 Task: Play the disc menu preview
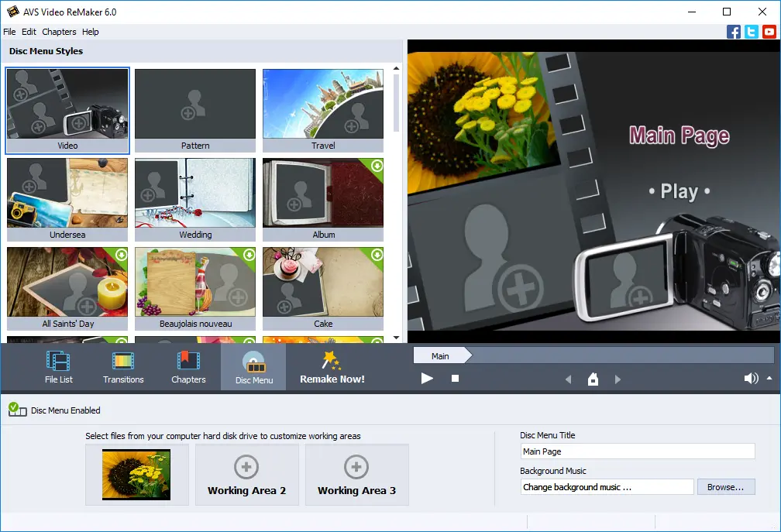coord(427,379)
